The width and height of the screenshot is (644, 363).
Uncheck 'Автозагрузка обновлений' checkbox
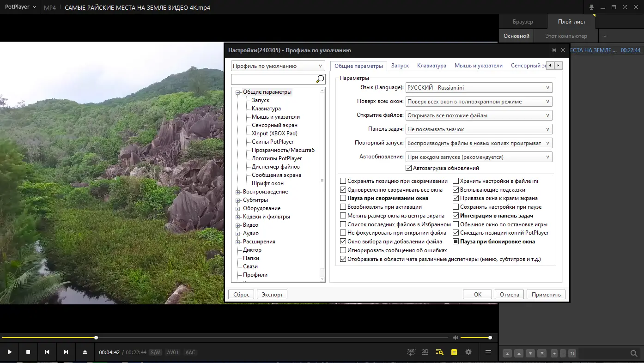408,168
